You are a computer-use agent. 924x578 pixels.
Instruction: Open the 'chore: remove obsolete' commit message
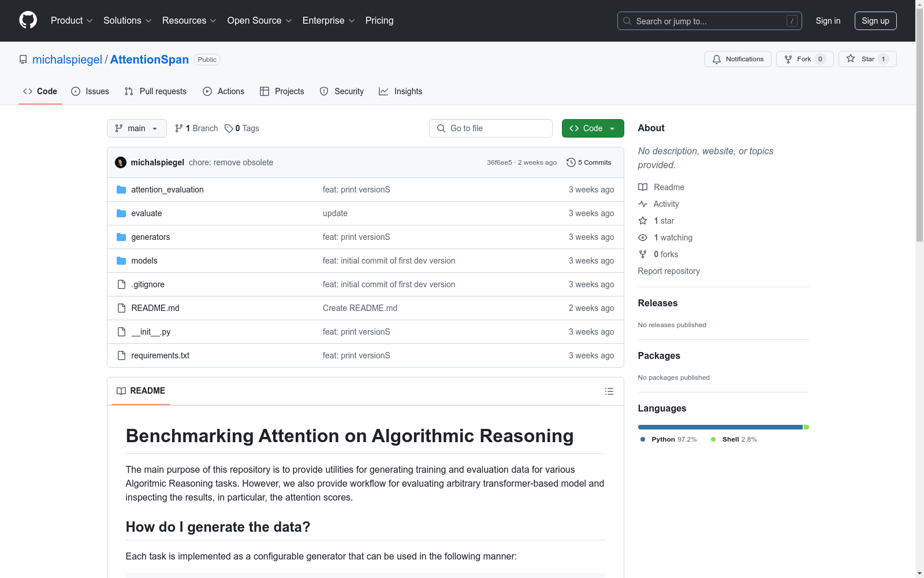tap(231, 162)
